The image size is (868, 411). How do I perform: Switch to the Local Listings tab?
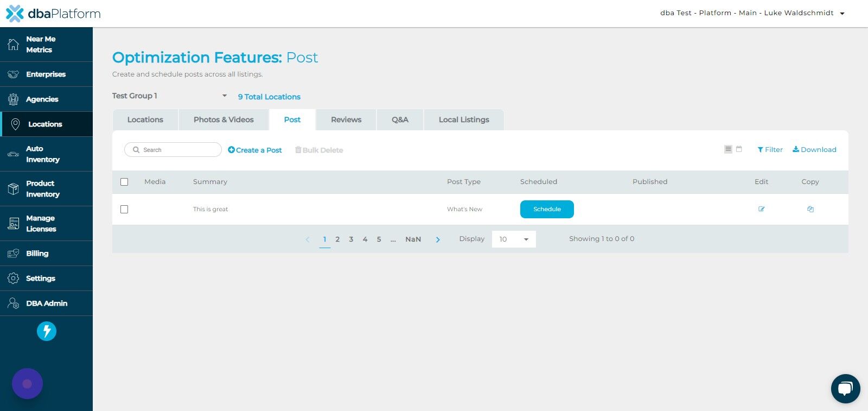click(464, 120)
